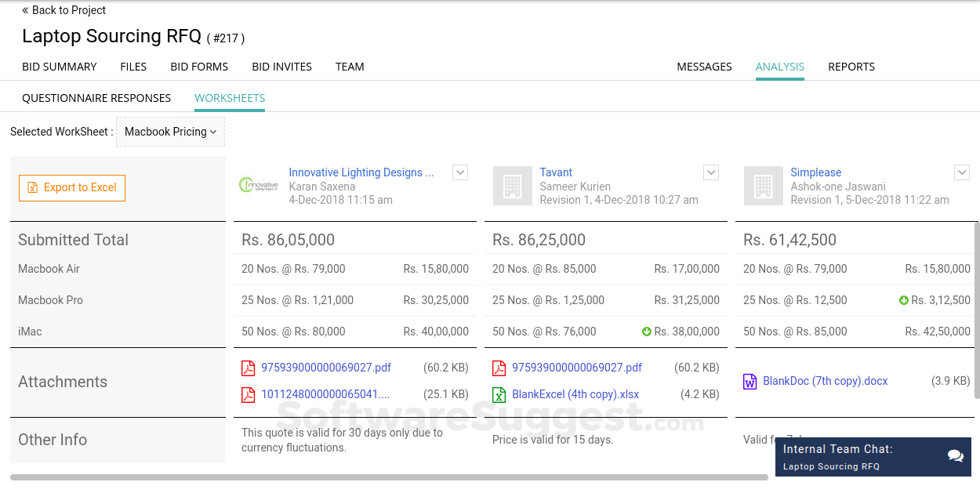Open the Macbook Pricing worksheet selector
Image resolution: width=980 pixels, height=493 pixels.
point(170,132)
